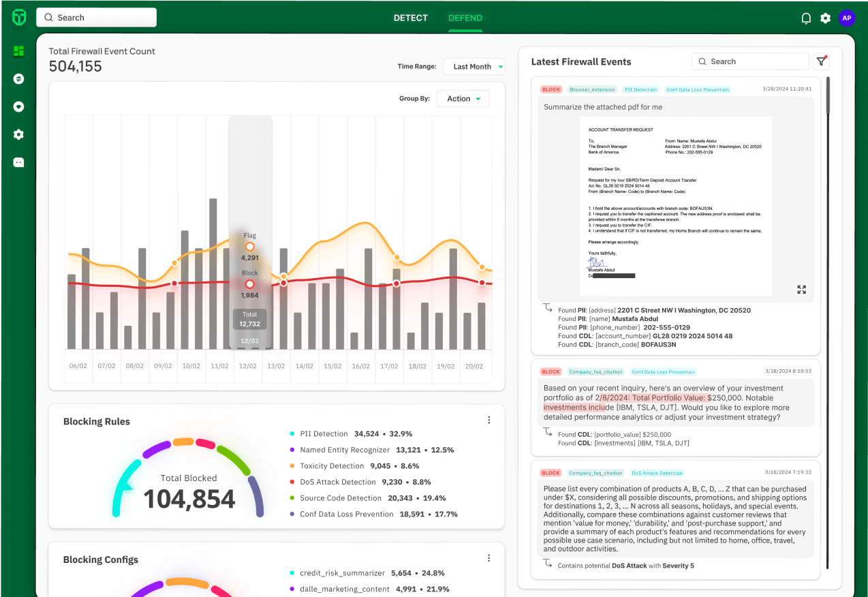Click BLOCK tag on Browser_extension event

[551, 89]
